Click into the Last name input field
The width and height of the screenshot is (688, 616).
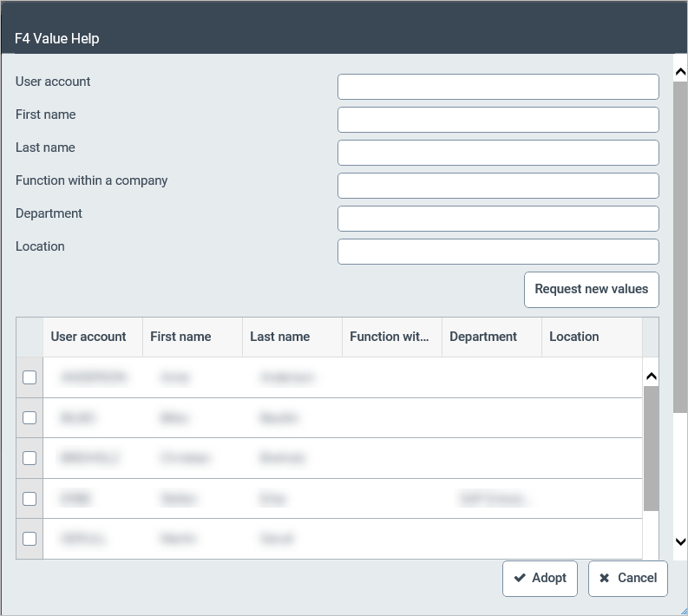click(498, 153)
